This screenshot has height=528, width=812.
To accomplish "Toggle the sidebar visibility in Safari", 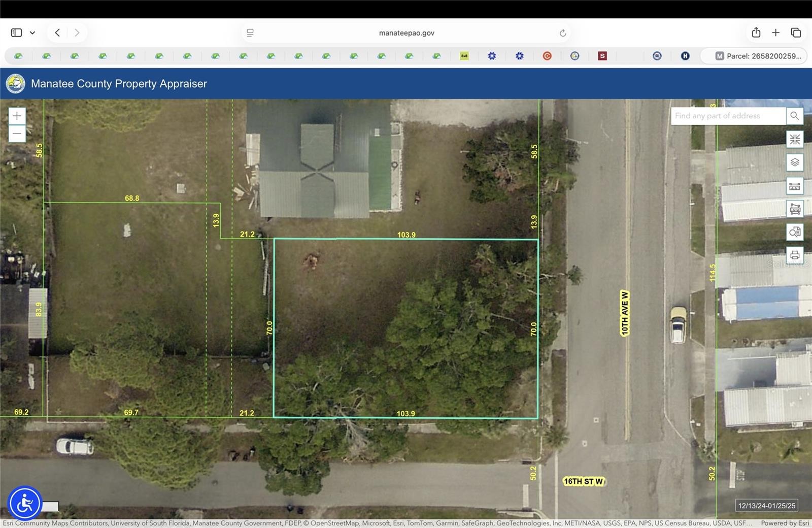I will [x=16, y=32].
